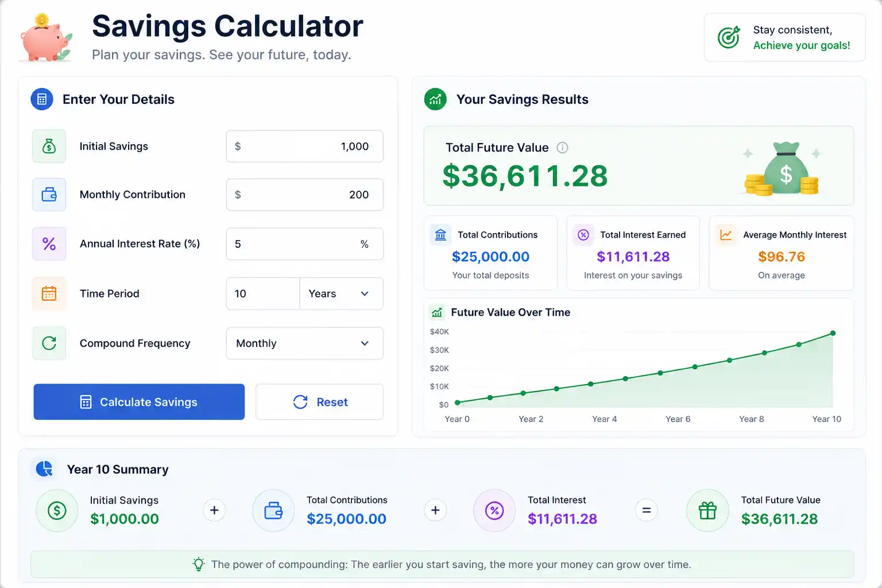Click the Annual Interest Rate percent icon
The height and width of the screenshot is (588, 882).
[x=49, y=244]
